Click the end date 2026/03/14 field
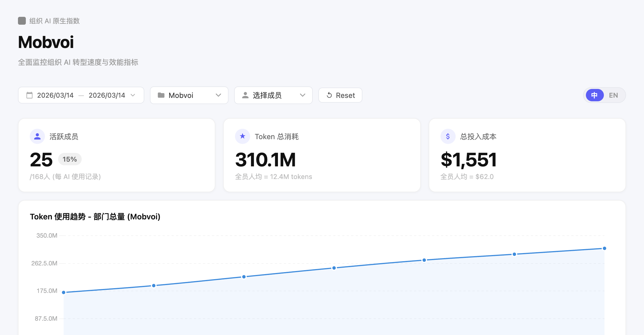The height and width of the screenshot is (335, 644). coord(107,95)
